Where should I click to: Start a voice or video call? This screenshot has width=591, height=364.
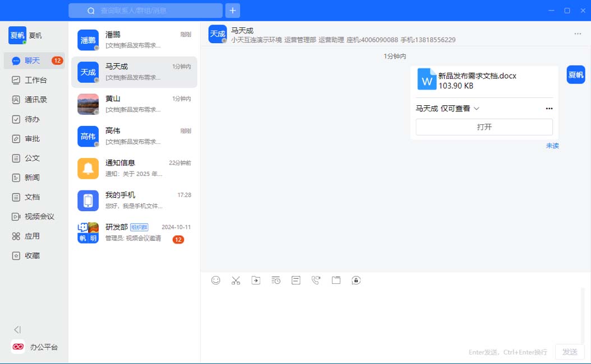(316, 281)
